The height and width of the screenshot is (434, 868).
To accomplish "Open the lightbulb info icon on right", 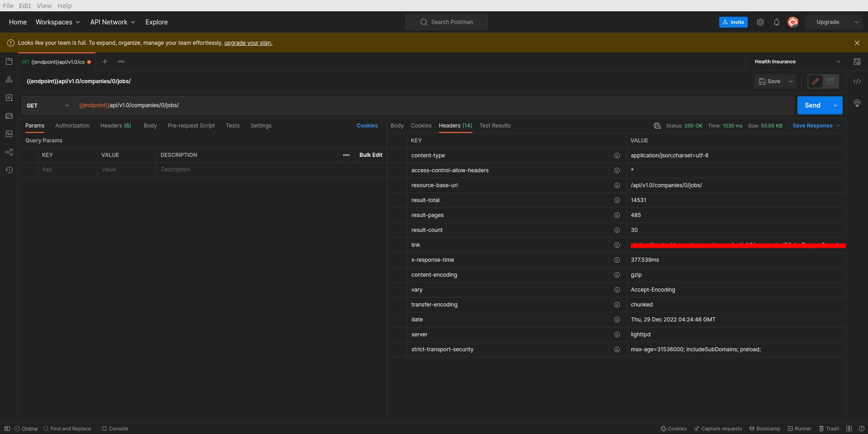I will click(x=857, y=103).
